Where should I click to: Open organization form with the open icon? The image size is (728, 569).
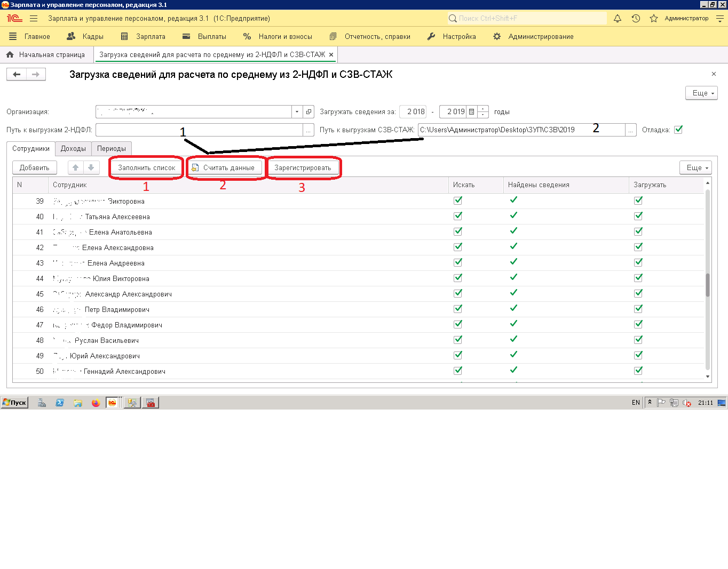click(308, 111)
